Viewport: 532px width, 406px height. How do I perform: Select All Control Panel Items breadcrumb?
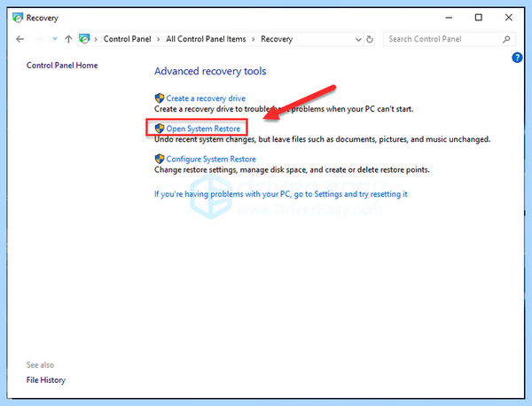[206, 39]
